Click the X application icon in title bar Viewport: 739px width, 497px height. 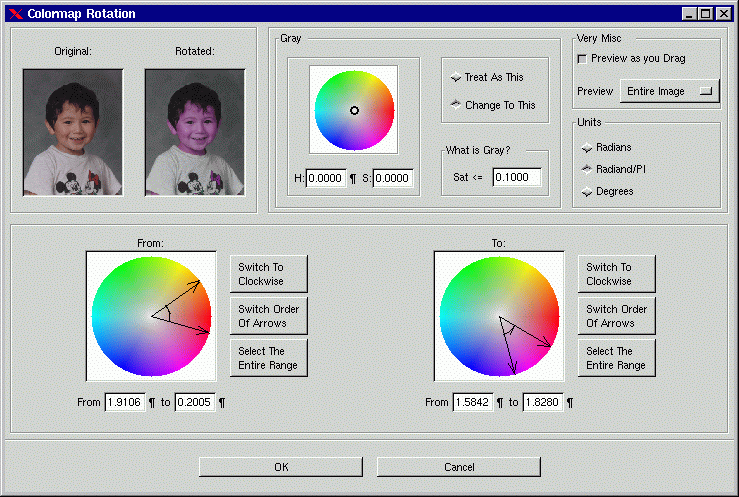tap(15, 14)
